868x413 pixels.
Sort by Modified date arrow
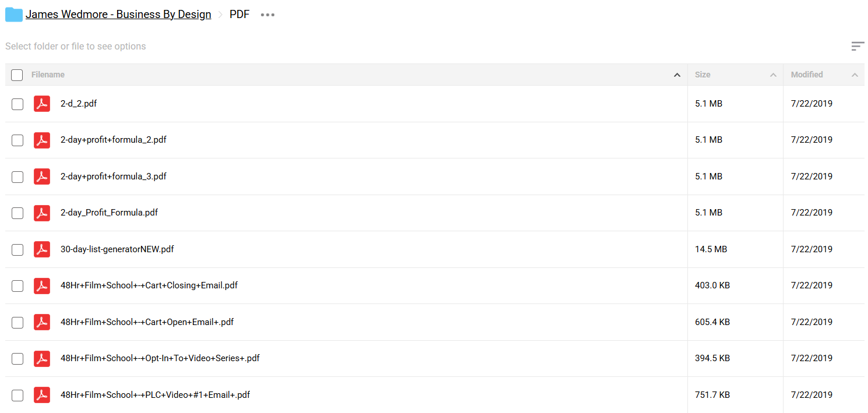pyautogui.click(x=855, y=75)
